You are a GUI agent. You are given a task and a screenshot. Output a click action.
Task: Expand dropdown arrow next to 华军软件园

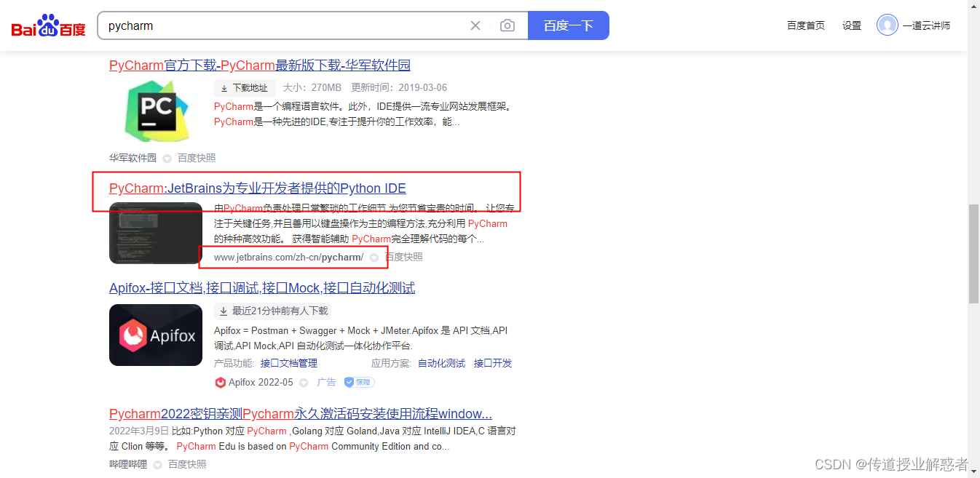click(167, 158)
